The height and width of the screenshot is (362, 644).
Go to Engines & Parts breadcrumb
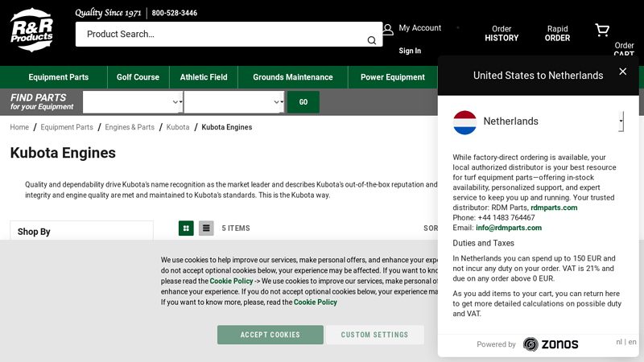pyautogui.click(x=130, y=127)
